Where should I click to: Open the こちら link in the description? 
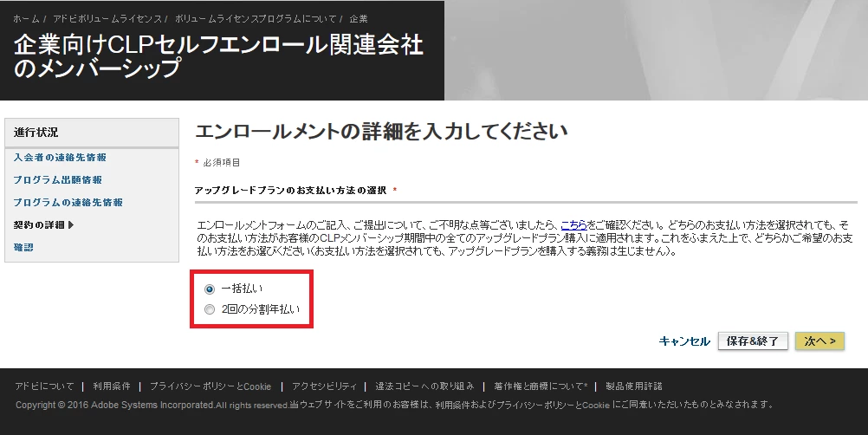(x=573, y=225)
